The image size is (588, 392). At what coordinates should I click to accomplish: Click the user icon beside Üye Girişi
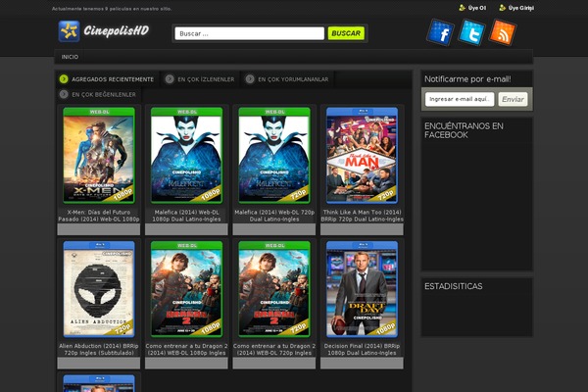point(503,8)
